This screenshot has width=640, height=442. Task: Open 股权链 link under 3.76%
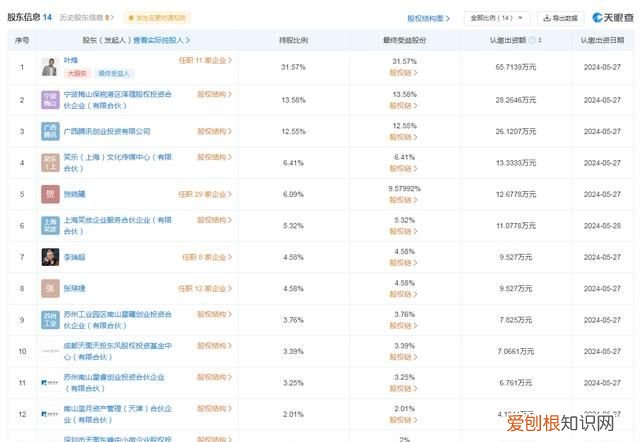(403, 326)
